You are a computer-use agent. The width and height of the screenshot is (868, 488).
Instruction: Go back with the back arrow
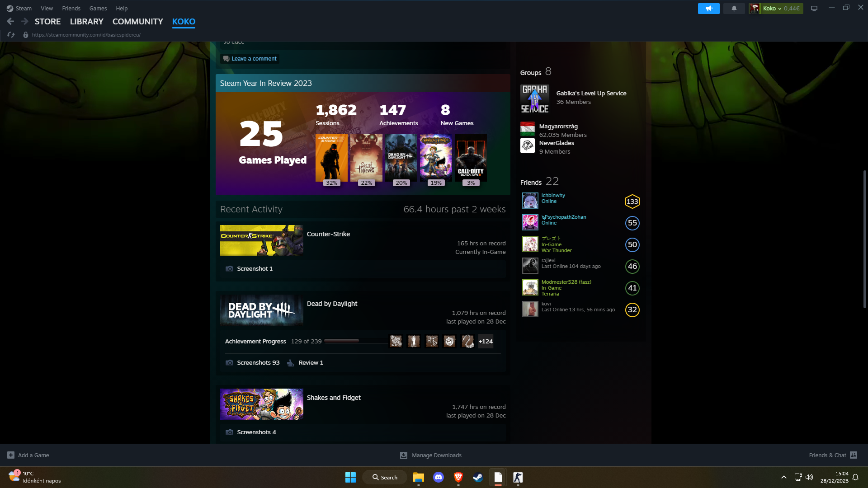click(x=10, y=21)
